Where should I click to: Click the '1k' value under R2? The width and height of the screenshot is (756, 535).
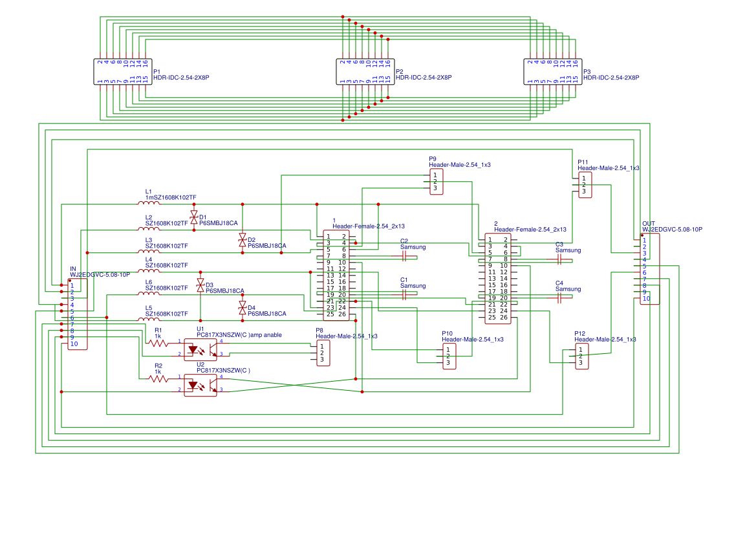[158, 372]
